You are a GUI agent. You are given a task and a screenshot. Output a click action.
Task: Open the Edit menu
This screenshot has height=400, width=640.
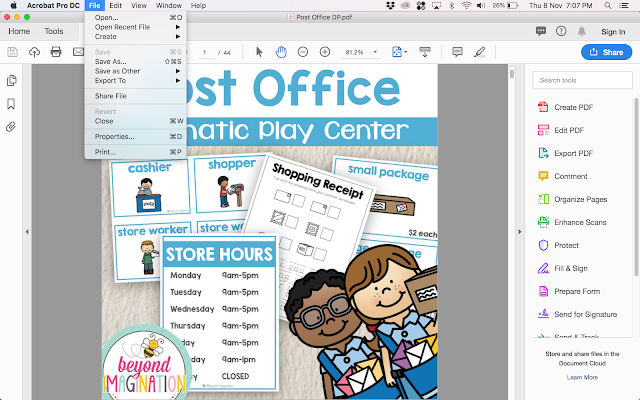pyautogui.click(x=116, y=5)
